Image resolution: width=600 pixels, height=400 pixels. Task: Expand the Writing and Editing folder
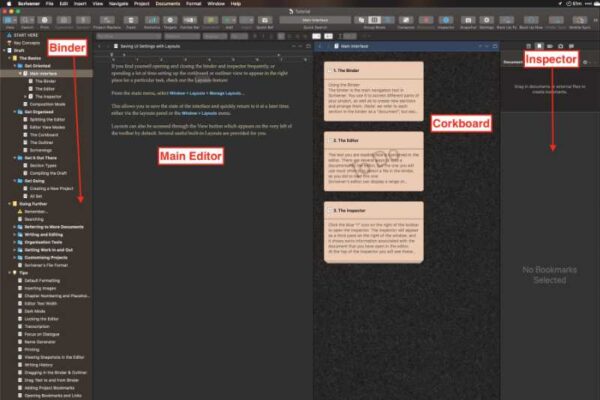tap(15, 234)
